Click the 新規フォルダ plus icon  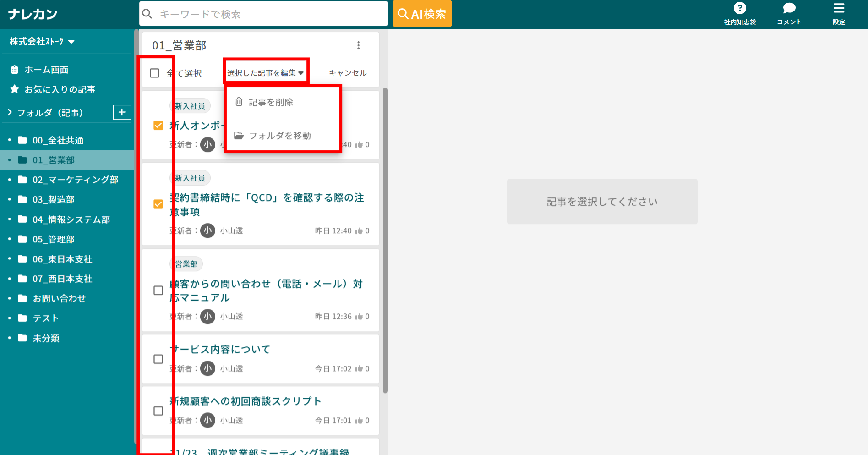tap(122, 112)
